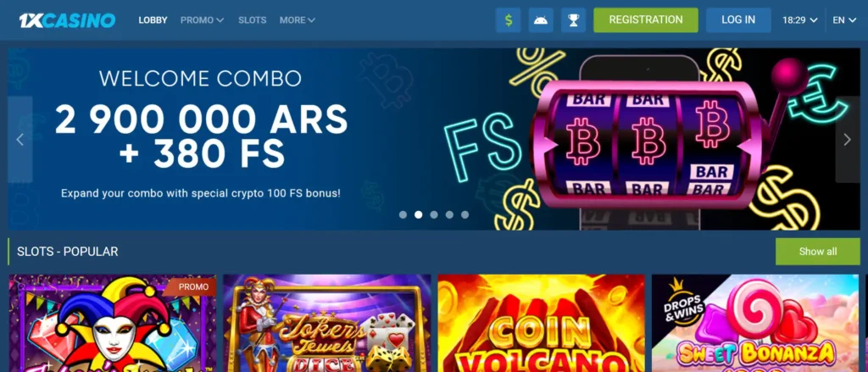The height and width of the screenshot is (372, 868).
Task: Click the LOG IN button
Action: [738, 20]
